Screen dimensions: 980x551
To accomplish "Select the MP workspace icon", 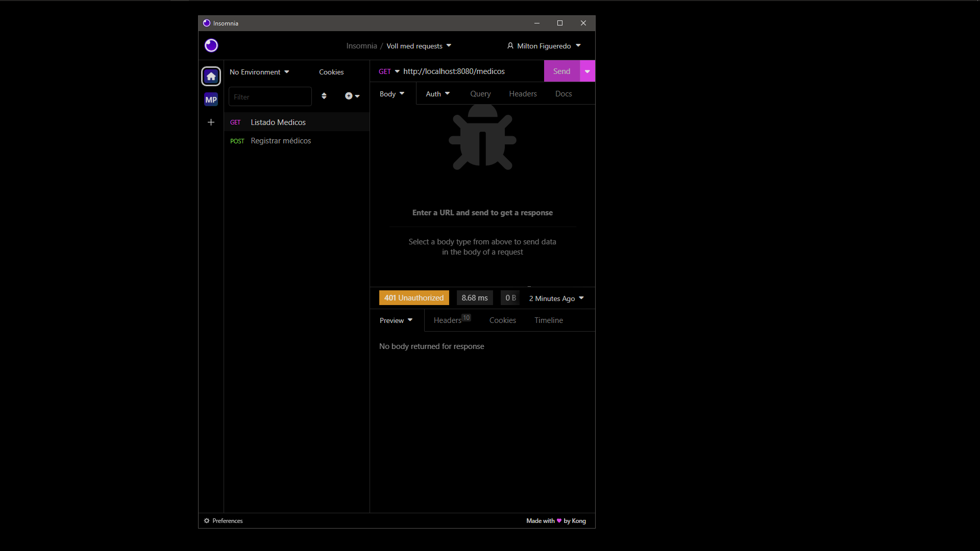I will pos(211,99).
